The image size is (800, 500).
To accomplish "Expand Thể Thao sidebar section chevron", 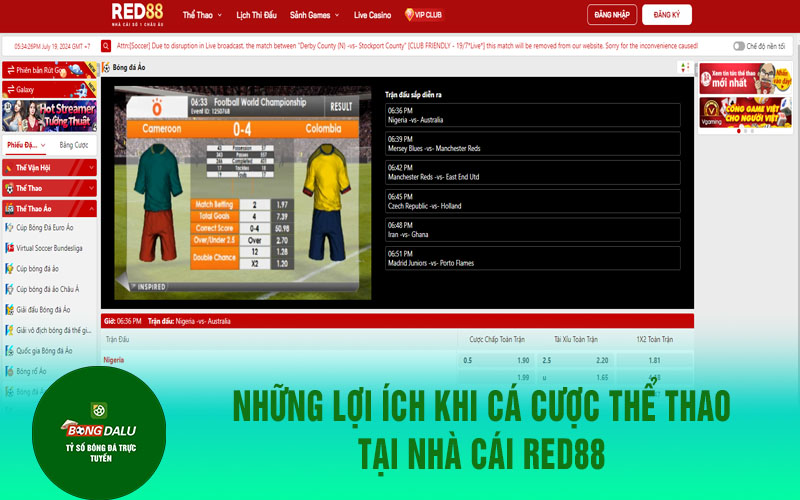I will tap(91, 188).
